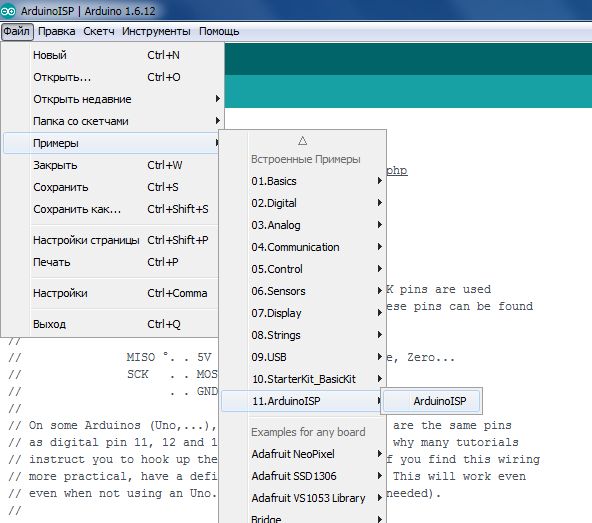Choose Выход to quit Arduino
This screenshot has width=592, height=523.
111,324
